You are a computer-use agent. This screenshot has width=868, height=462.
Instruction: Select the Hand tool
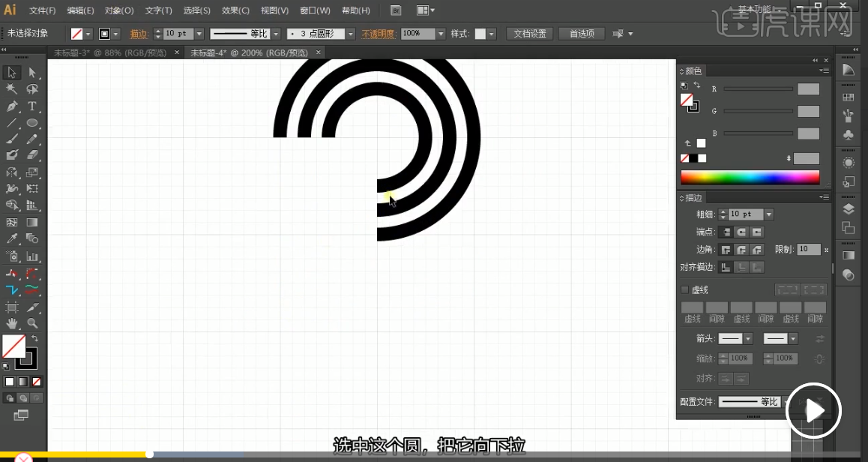12,323
